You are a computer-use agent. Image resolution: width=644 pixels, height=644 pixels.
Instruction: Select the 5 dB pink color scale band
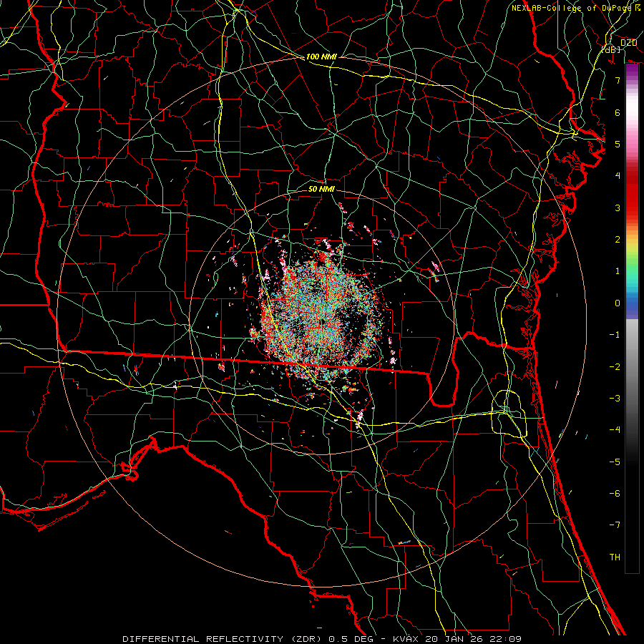[632, 144]
